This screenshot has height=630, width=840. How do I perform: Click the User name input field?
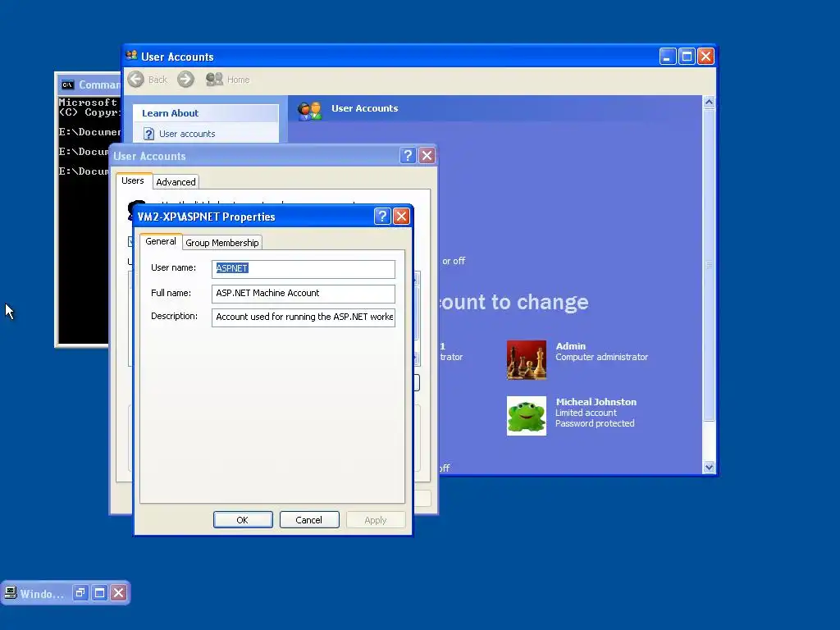coord(304,269)
